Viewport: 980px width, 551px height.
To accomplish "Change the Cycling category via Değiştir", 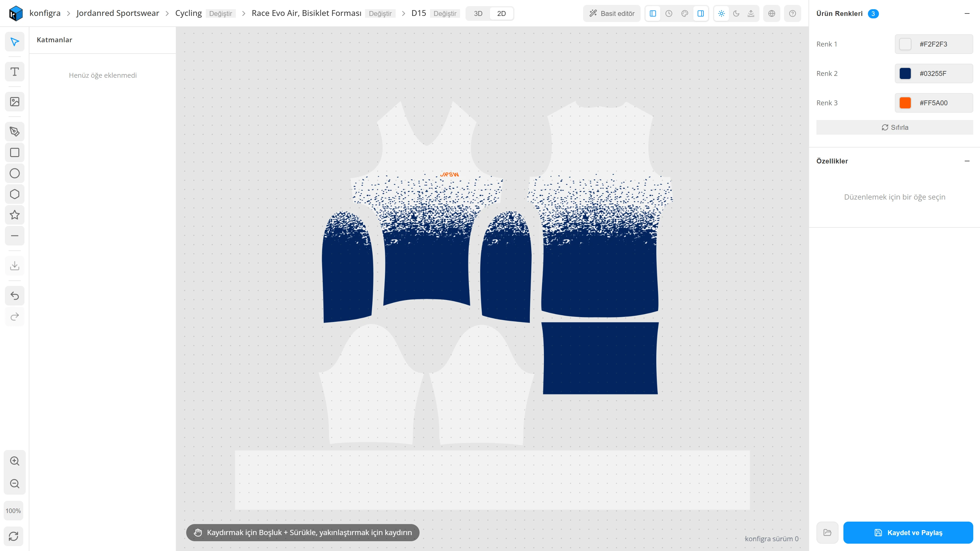I will [x=221, y=13].
